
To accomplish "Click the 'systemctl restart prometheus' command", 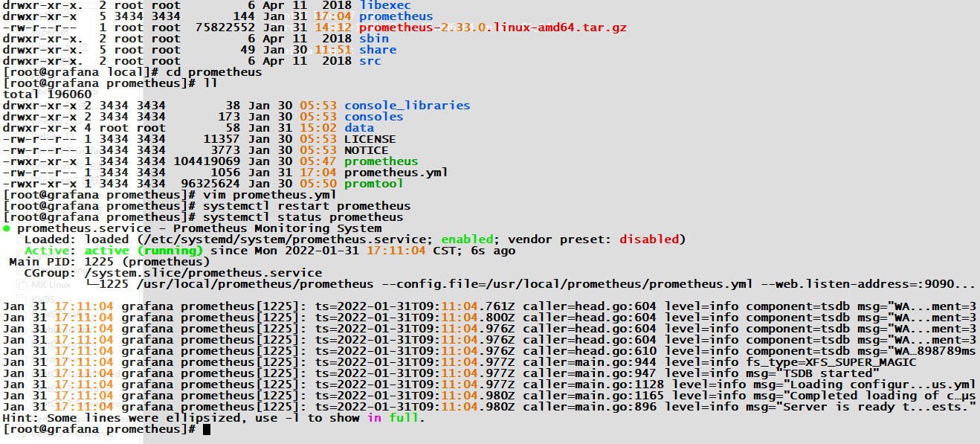I will point(307,206).
